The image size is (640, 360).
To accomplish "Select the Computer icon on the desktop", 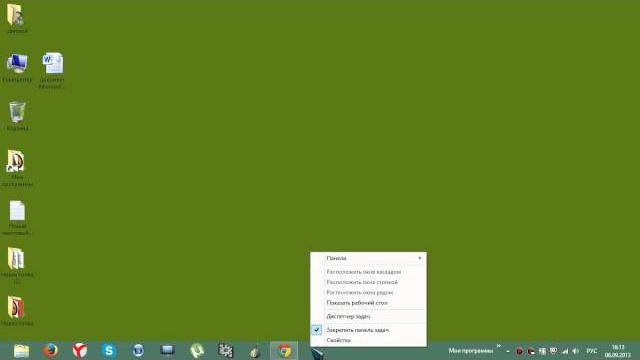I will (17, 63).
